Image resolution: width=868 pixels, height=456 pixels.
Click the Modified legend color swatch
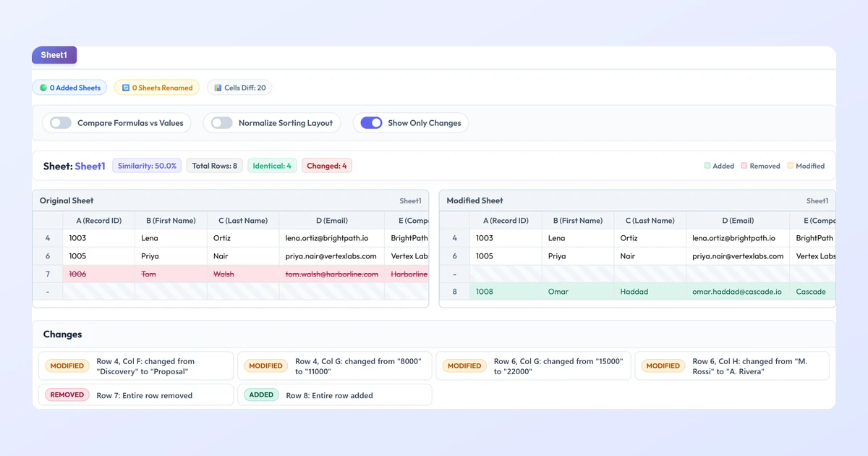[790, 166]
